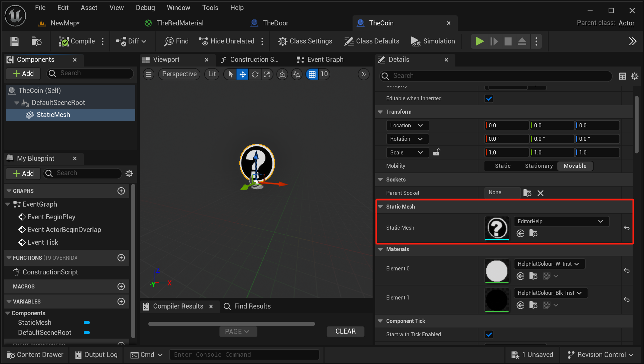This screenshot has height=364, width=644.
Task: Collapse DefaultSceneRoot tree arrow
Action: pos(16,103)
